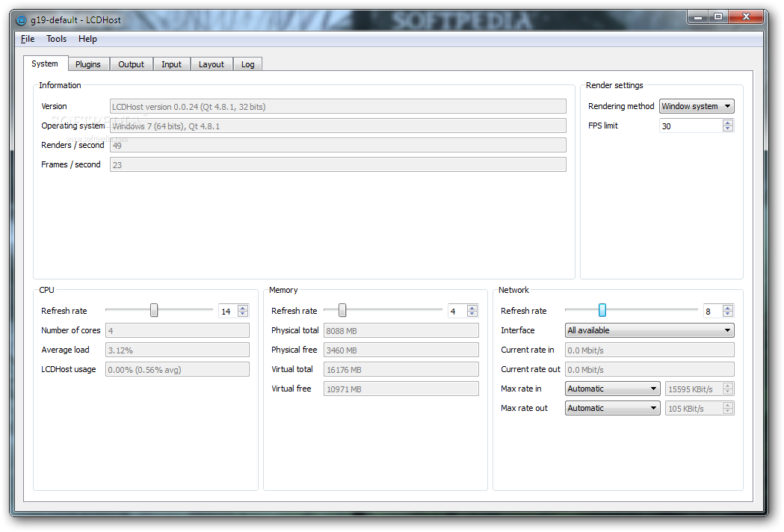Click the Memory refresh rate slider handle
784x532 pixels.
[x=342, y=311]
